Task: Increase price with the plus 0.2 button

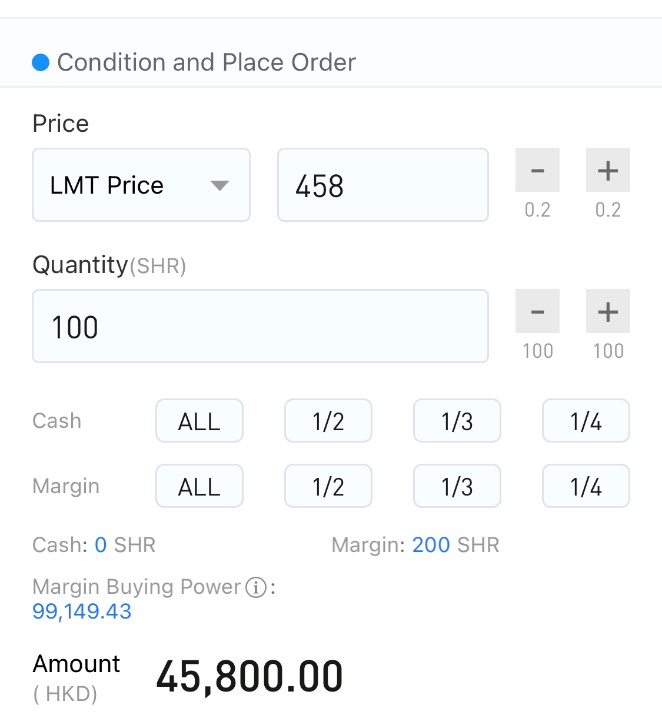Action: [608, 170]
